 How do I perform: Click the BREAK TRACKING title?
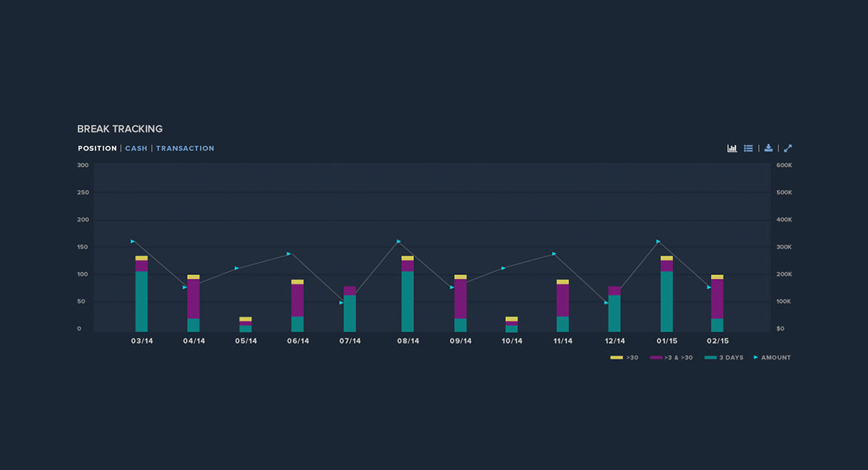coord(119,129)
